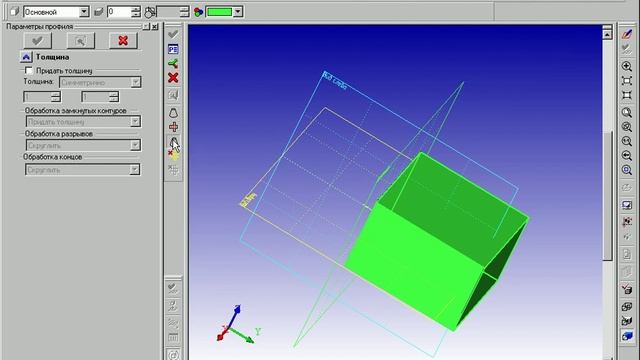The height and width of the screenshot is (360, 640).
Task: Click the PE profile editor icon
Action: pyautogui.click(x=173, y=49)
